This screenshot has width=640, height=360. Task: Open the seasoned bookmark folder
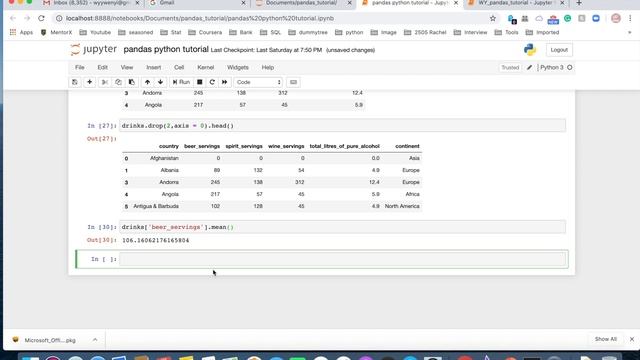(136, 32)
